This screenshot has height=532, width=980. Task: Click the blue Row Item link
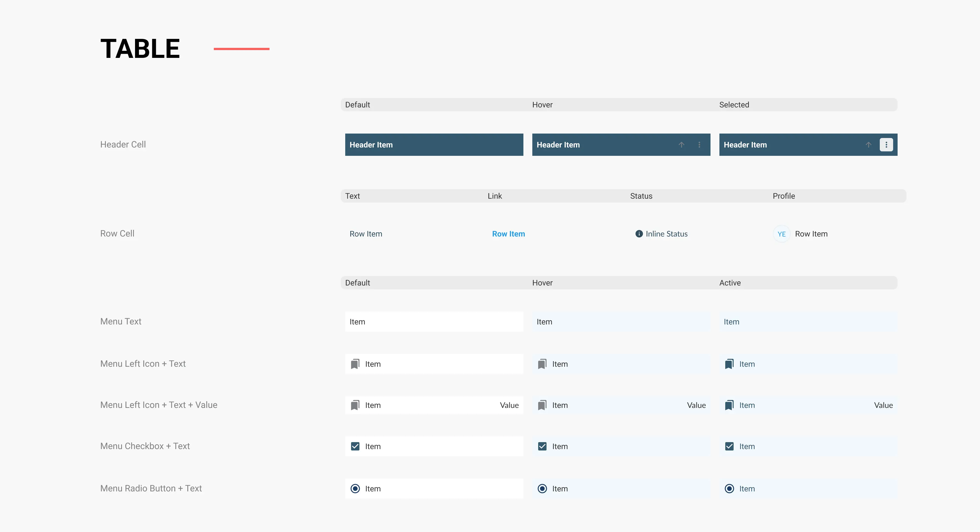point(508,234)
